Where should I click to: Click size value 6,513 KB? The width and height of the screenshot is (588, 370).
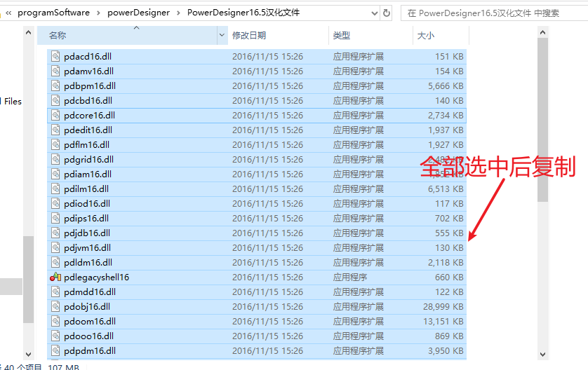(x=446, y=189)
